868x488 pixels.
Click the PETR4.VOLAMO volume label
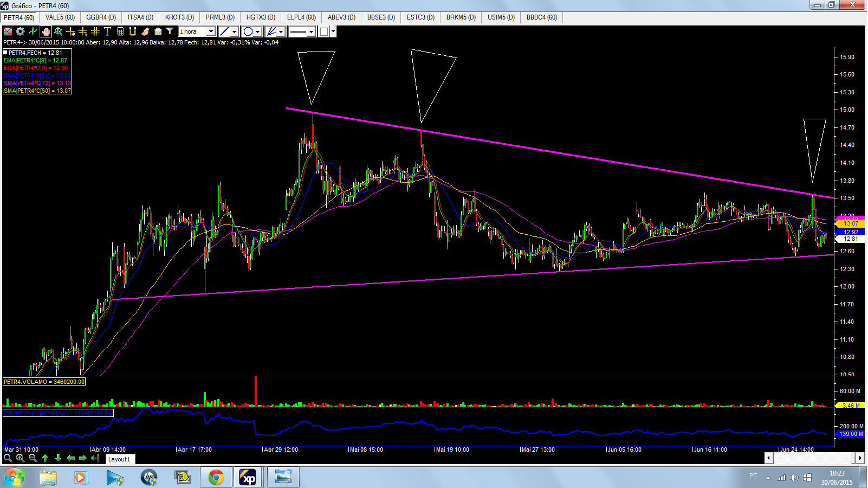[44, 382]
